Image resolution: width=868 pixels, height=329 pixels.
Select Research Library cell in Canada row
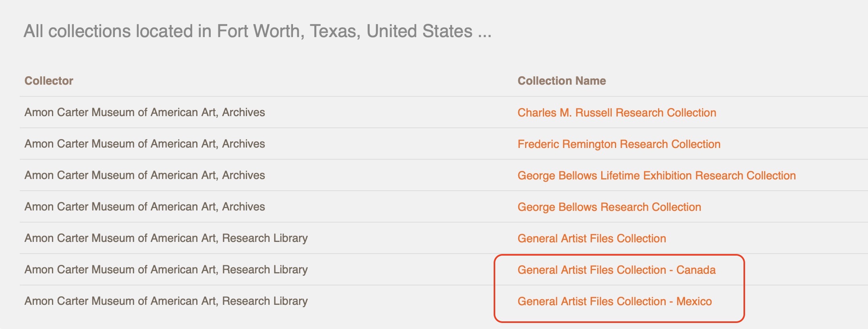tap(166, 269)
